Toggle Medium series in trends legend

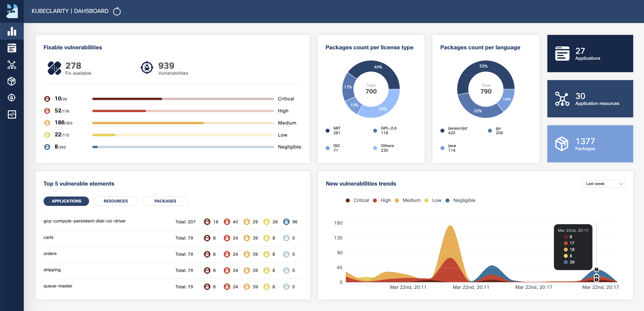coord(407,200)
